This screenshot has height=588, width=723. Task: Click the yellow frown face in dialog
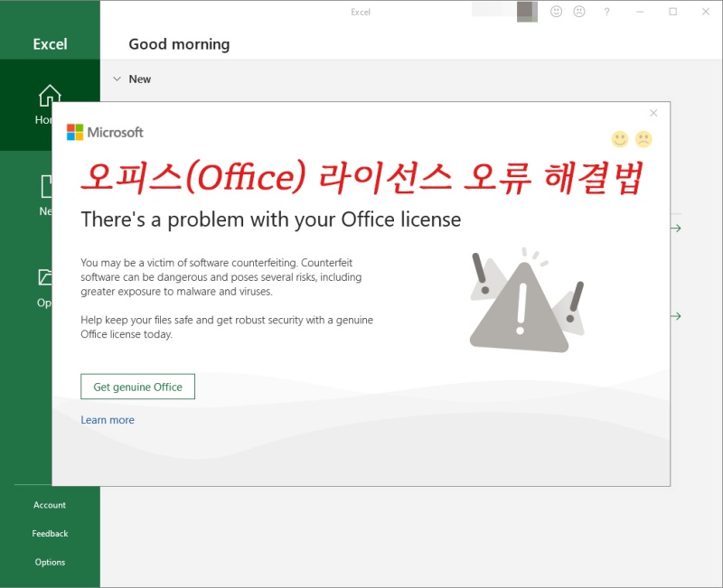coord(643,139)
